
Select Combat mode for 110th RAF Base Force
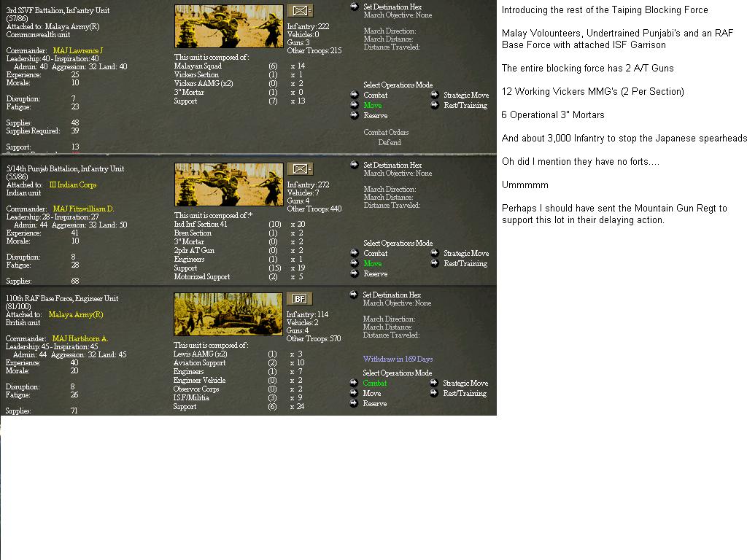click(x=375, y=383)
